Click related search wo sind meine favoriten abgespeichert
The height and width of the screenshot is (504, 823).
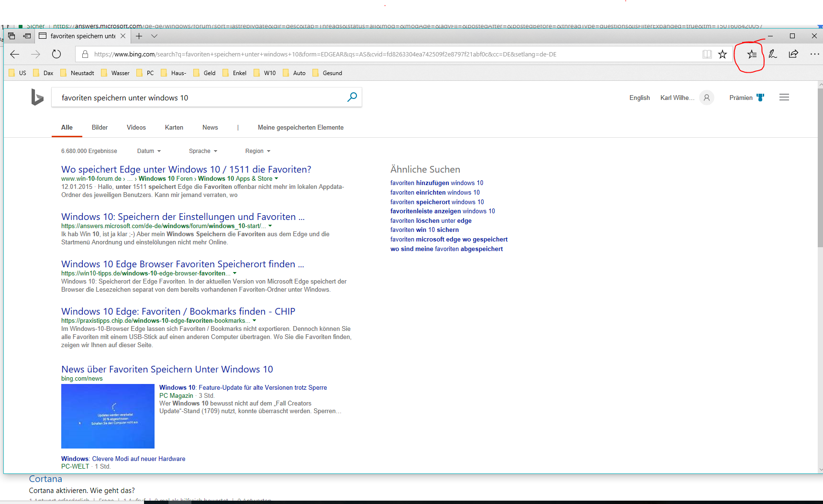tap(446, 249)
